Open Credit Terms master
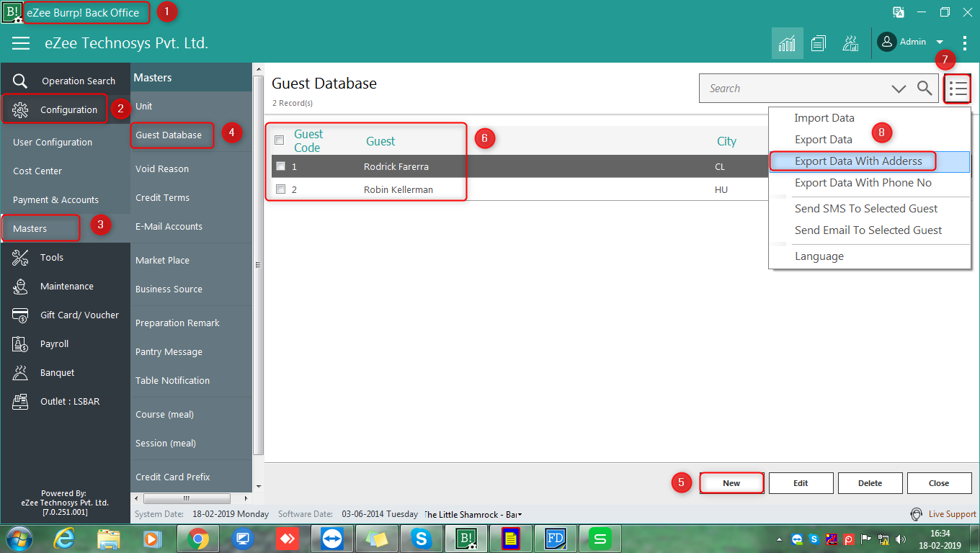Screen dimensions: 980x553 [162, 197]
